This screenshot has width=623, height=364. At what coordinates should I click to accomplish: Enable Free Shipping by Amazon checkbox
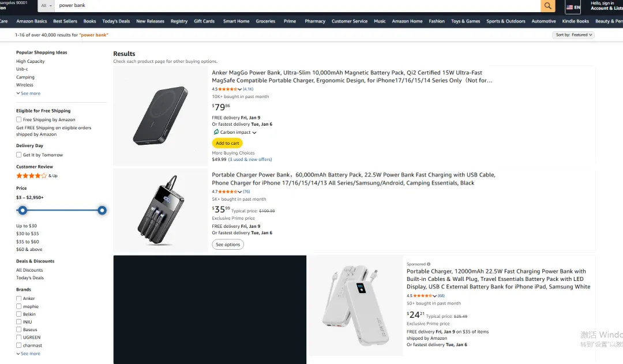19,119
